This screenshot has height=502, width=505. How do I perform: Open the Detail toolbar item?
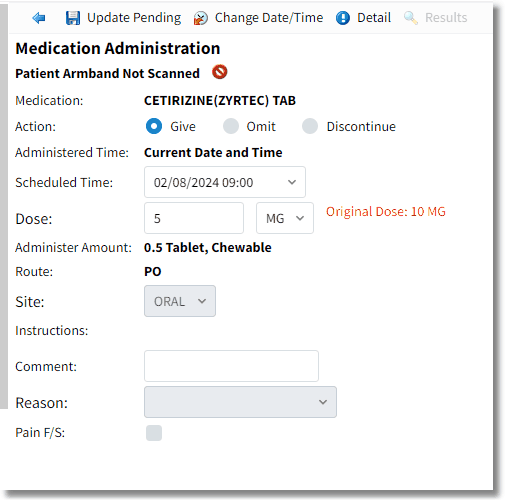pos(374,18)
